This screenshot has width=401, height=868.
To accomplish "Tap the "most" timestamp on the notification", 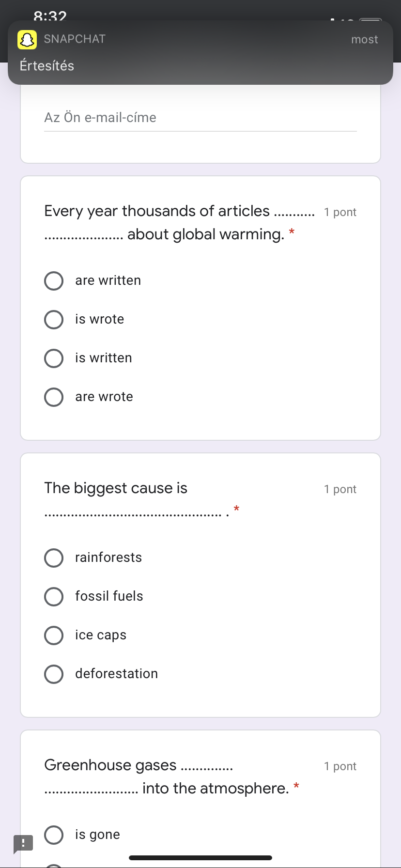I will click(x=364, y=40).
